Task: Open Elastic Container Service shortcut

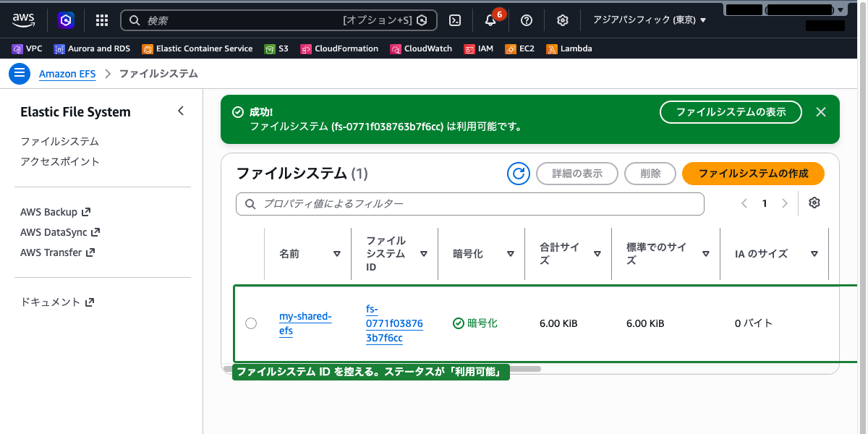Action: tap(197, 48)
